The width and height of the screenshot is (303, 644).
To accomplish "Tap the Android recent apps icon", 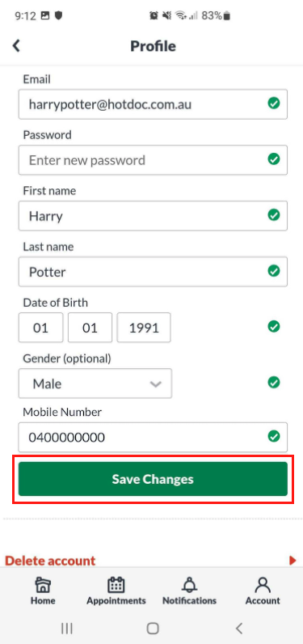I will (x=66, y=628).
